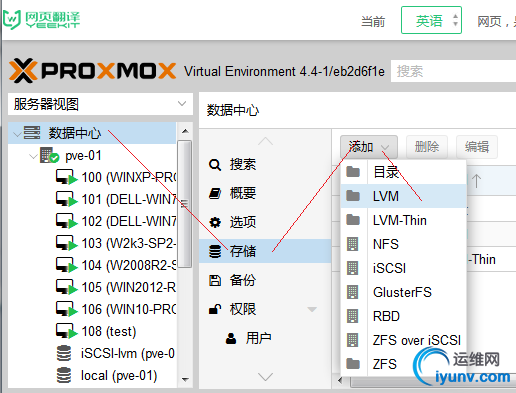Click the database icon beside 存储
Screen dimensions: 516x393
(x=215, y=251)
